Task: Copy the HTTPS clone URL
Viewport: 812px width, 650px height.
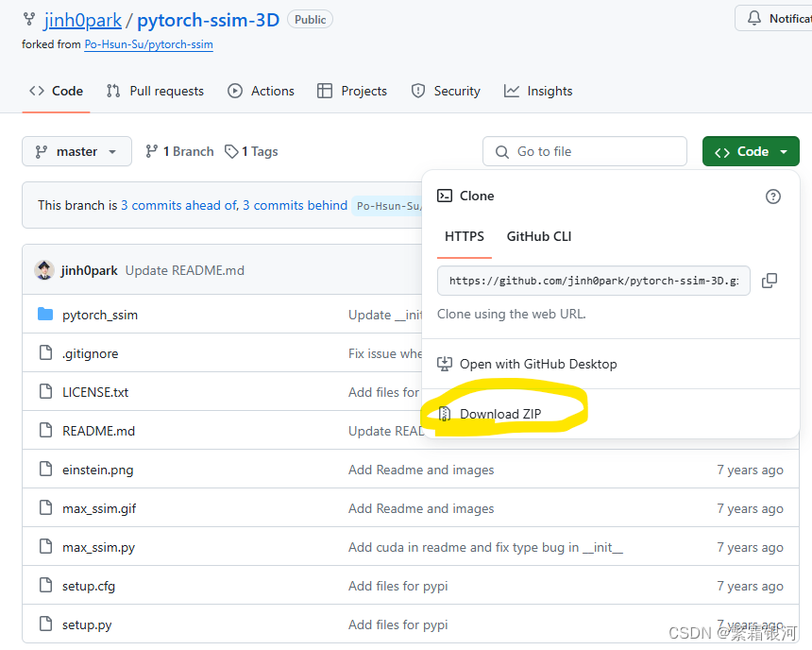Action: pyautogui.click(x=770, y=281)
